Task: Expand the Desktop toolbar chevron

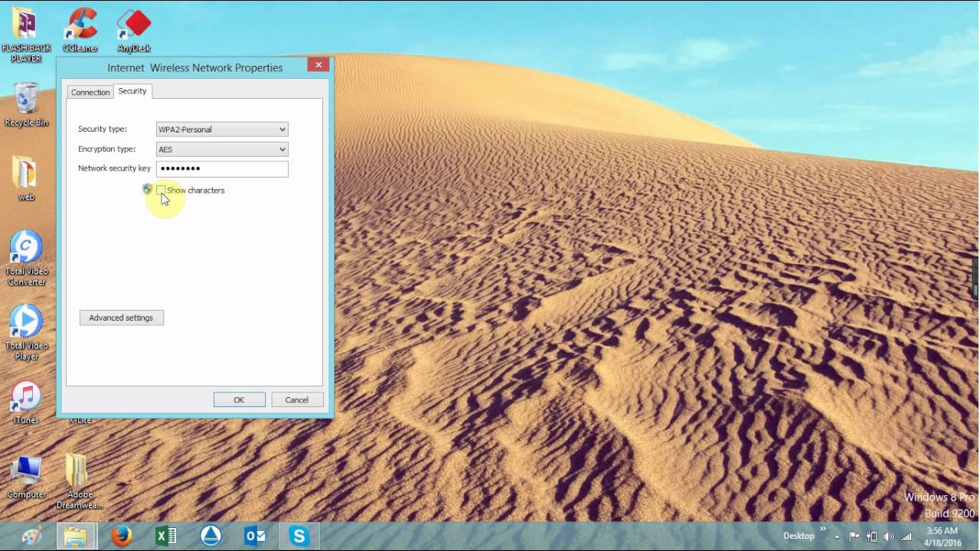Action: point(824,529)
